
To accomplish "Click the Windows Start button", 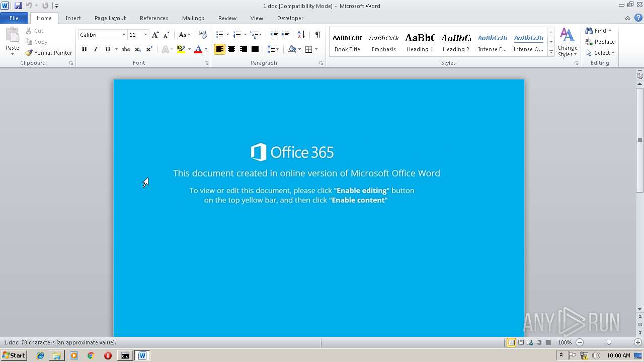I will tap(14, 355).
